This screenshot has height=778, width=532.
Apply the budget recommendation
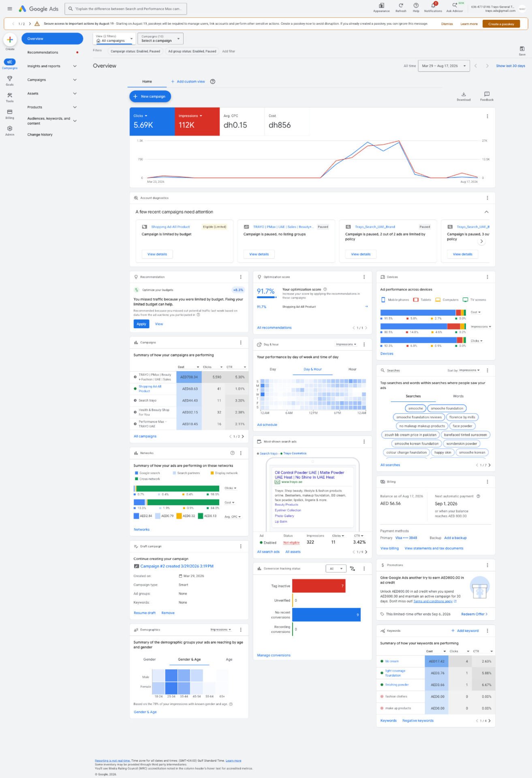coord(141,324)
